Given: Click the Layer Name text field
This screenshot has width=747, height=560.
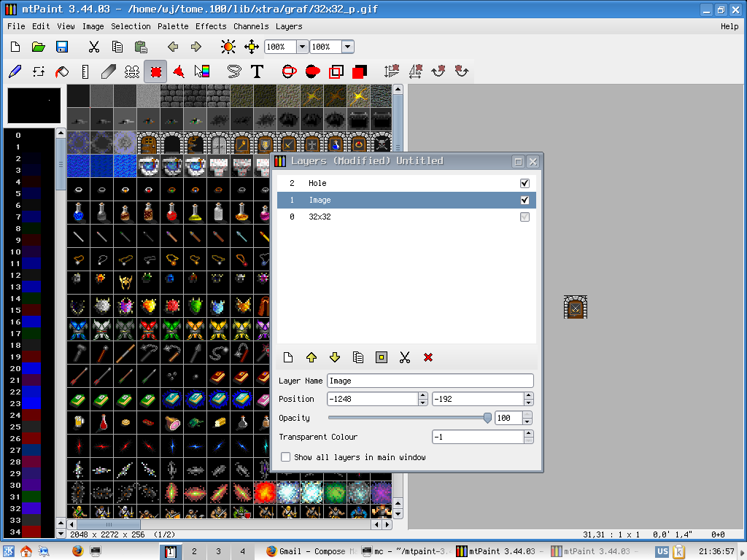Looking at the screenshot, I should coord(430,381).
